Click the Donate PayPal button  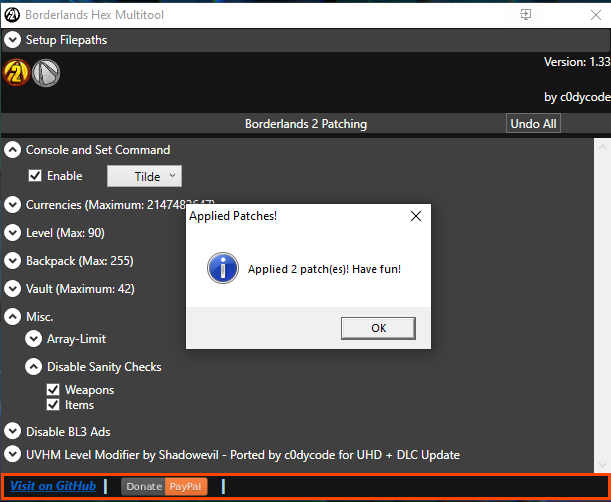[164, 486]
